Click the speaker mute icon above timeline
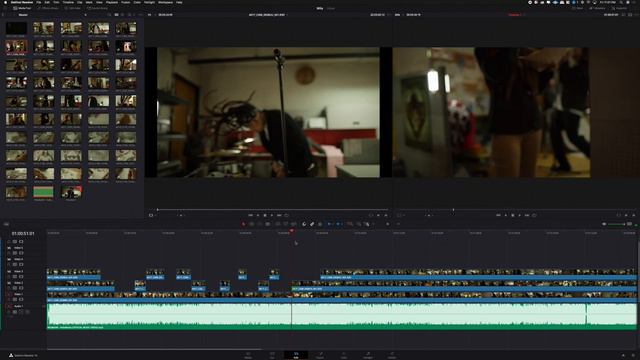Viewport: 640px width, 360px height. click(x=604, y=224)
